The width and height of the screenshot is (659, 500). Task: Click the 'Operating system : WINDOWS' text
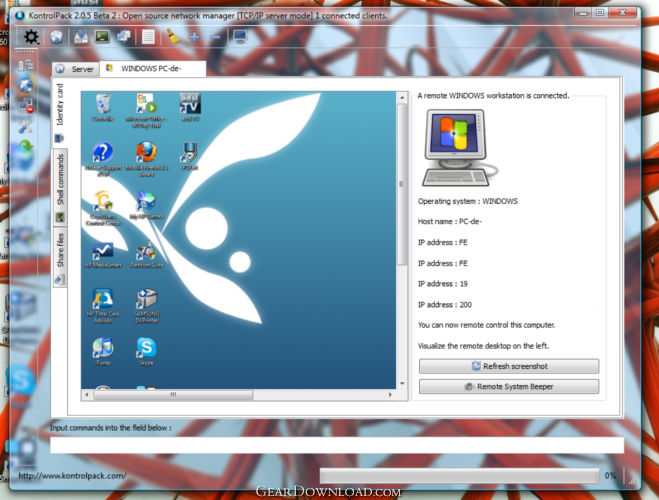467,201
